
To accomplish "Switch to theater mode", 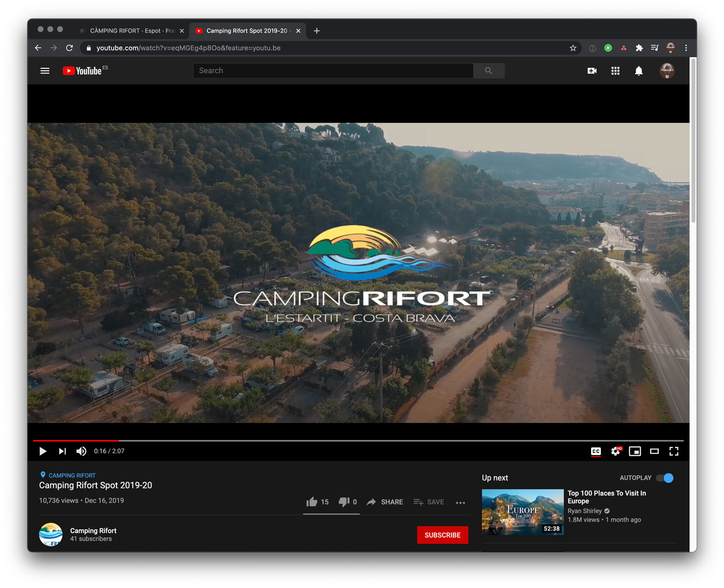I will pyautogui.click(x=654, y=451).
